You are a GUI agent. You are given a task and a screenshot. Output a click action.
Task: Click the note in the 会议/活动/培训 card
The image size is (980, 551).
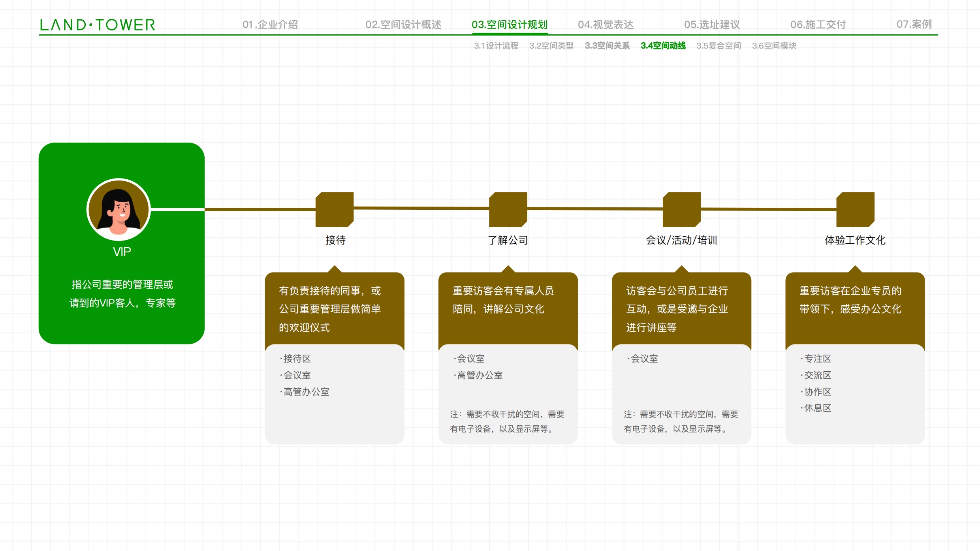681,421
